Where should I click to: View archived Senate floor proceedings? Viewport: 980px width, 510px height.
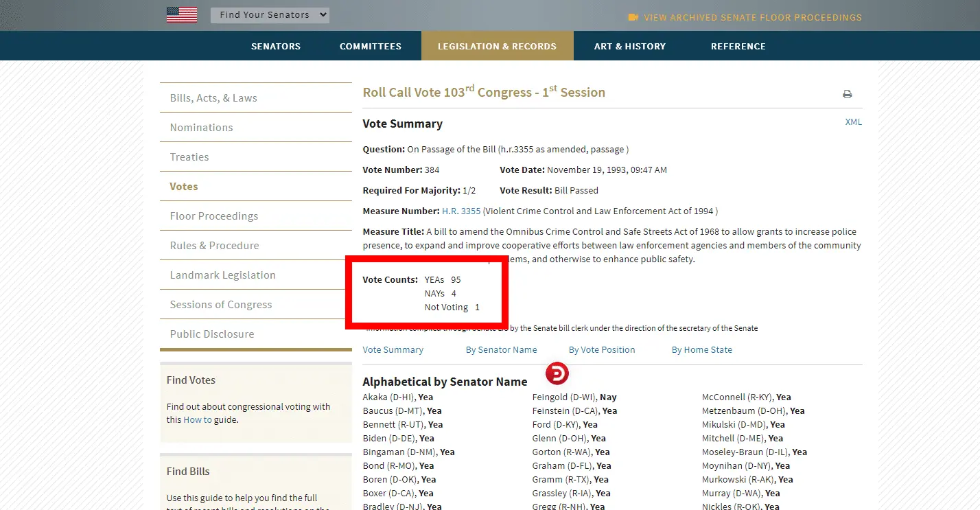[752, 17]
